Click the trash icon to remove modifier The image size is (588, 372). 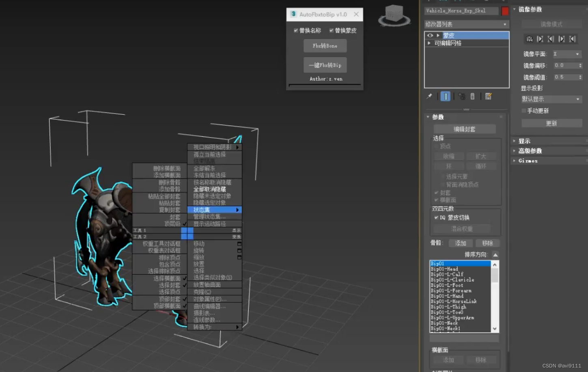pos(472,96)
